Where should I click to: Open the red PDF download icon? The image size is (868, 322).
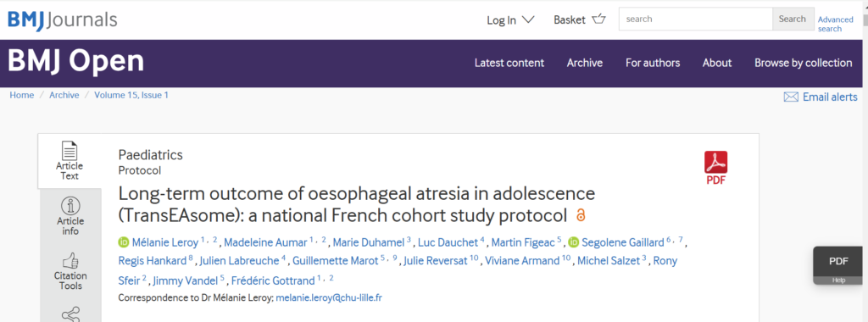click(x=715, y=168)
